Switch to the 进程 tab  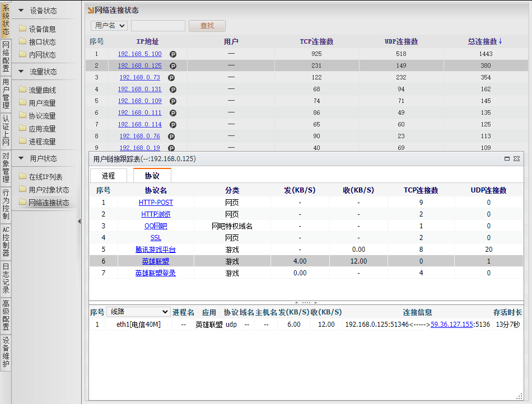[108, 176]
